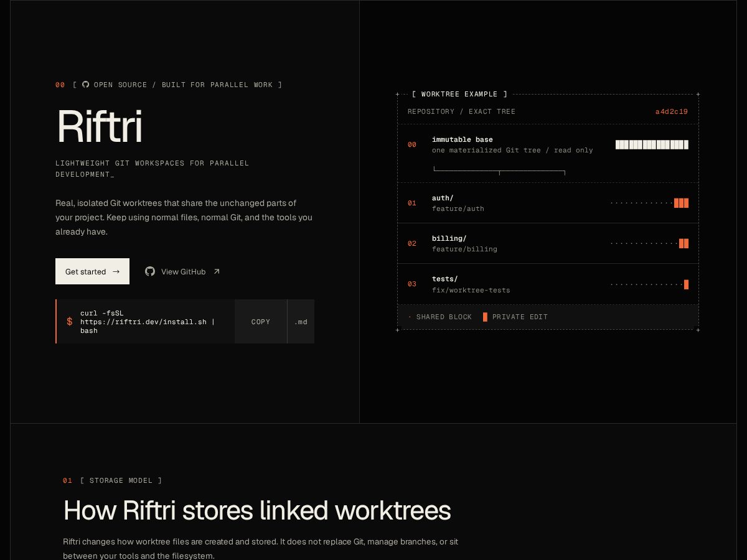Click the full white block bar of immutable base
The height and width of the screenshot is (560, 747).
[652, 144]
